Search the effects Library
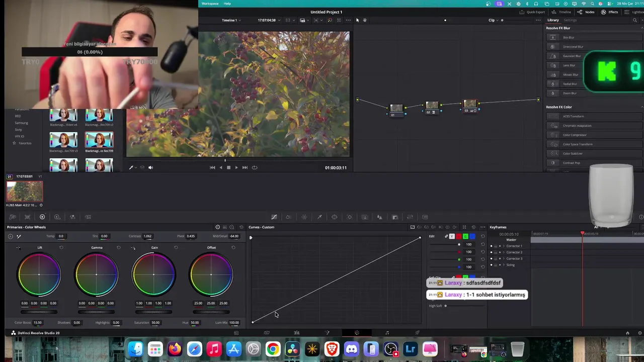 pos(635,20)
